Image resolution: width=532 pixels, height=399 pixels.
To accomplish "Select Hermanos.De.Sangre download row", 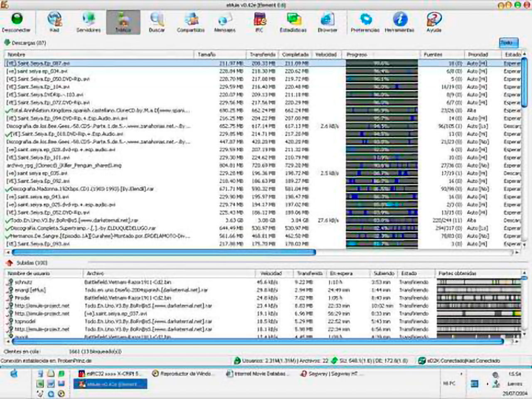I will click(262, 236).
